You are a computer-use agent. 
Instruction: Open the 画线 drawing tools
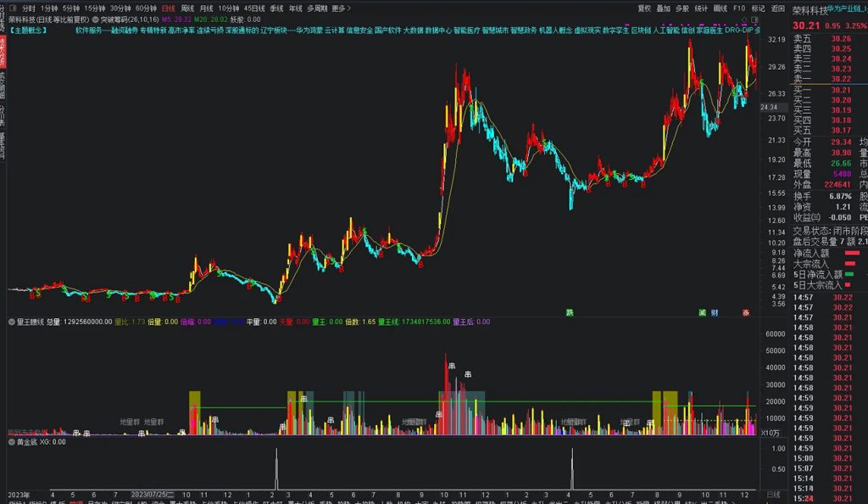click(719, 7)
